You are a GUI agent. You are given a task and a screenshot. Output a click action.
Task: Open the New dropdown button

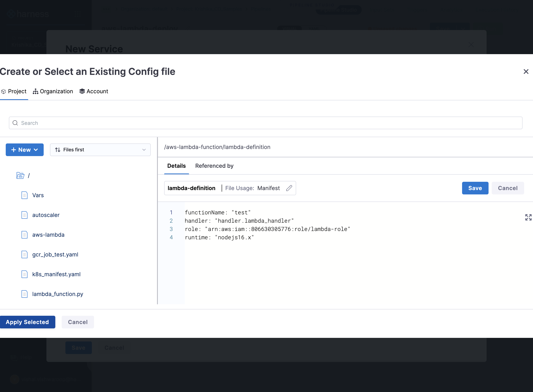(x=25, y=150)
